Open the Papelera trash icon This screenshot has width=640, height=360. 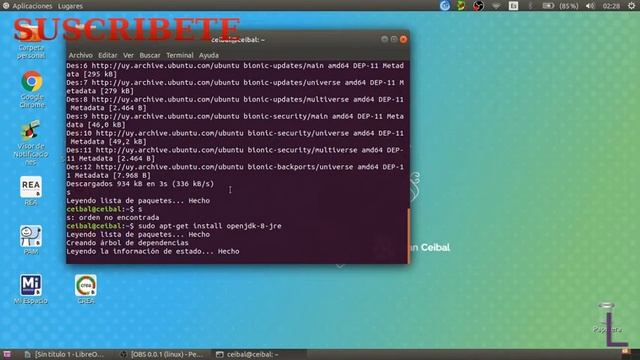608,318
